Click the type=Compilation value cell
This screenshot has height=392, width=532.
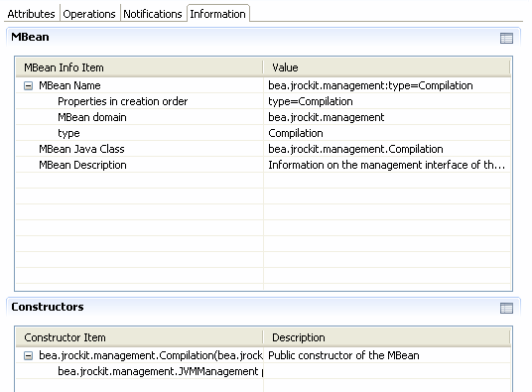311,101
